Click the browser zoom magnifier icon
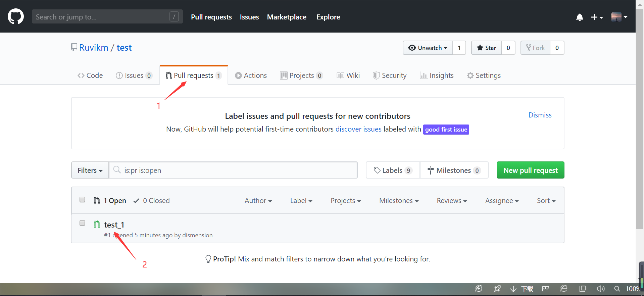Viewport: 644px width, 296px height. pyautogui.click(x=617, y=289)
